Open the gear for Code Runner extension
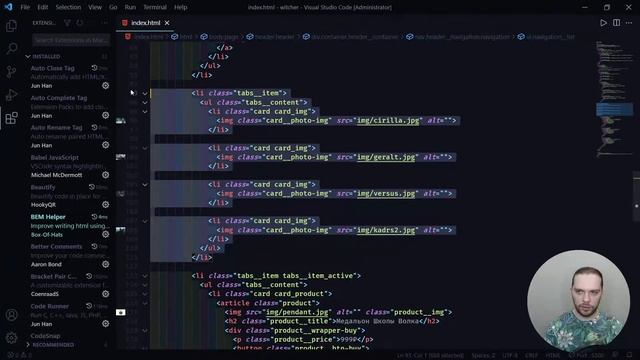The width and height of the screenshot is (640, 360). pyautogui.click(x=105, y=324)
